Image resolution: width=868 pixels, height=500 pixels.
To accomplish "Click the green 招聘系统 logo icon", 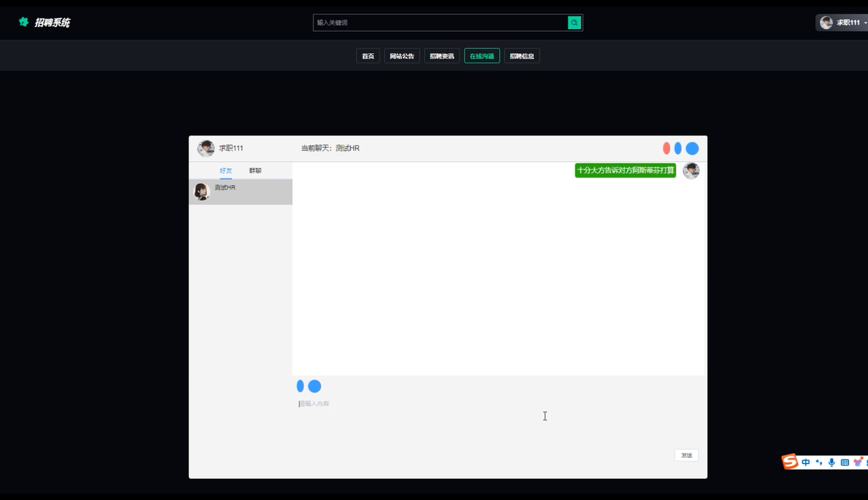I will coord(23,22).
